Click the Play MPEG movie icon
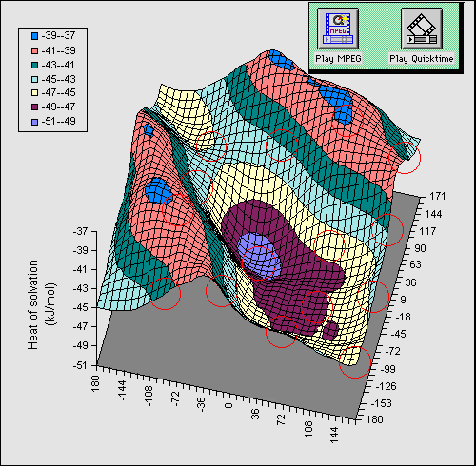476x466 pixels. coord(338,29)
